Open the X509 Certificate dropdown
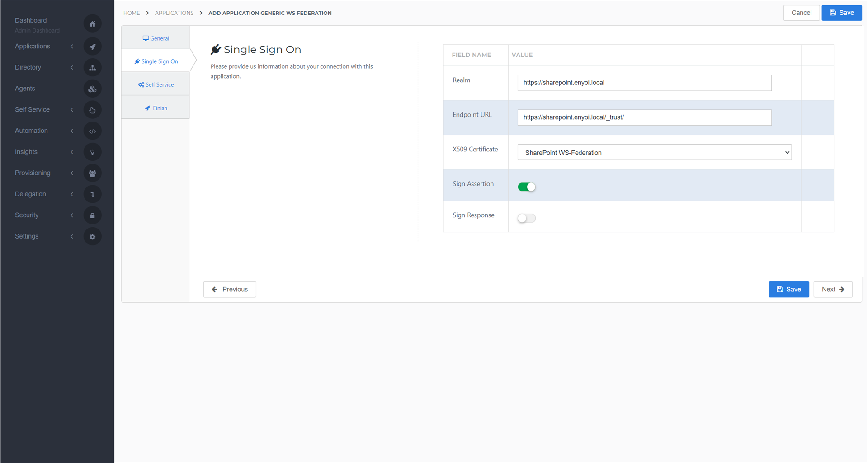 [654, 153]
